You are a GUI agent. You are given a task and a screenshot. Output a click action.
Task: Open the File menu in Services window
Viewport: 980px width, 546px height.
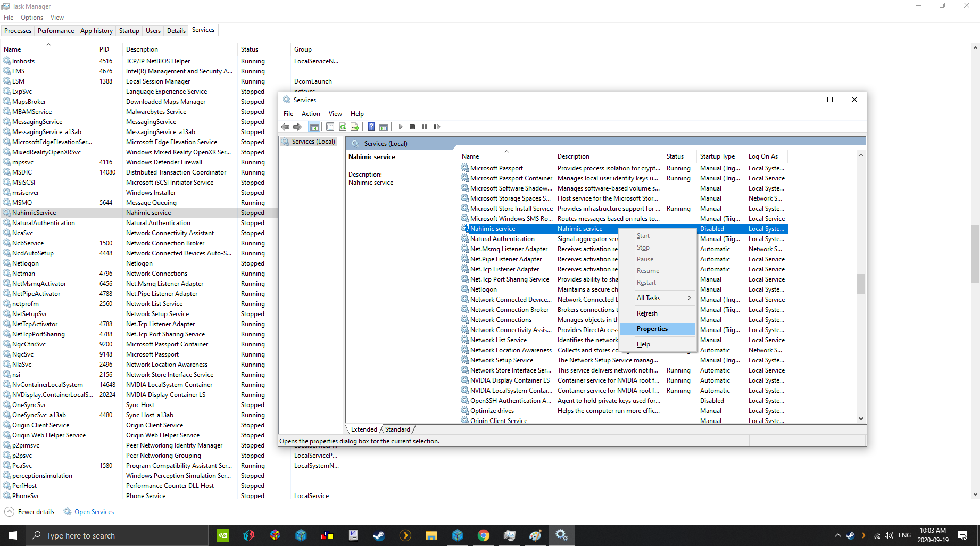click(288, 114)
